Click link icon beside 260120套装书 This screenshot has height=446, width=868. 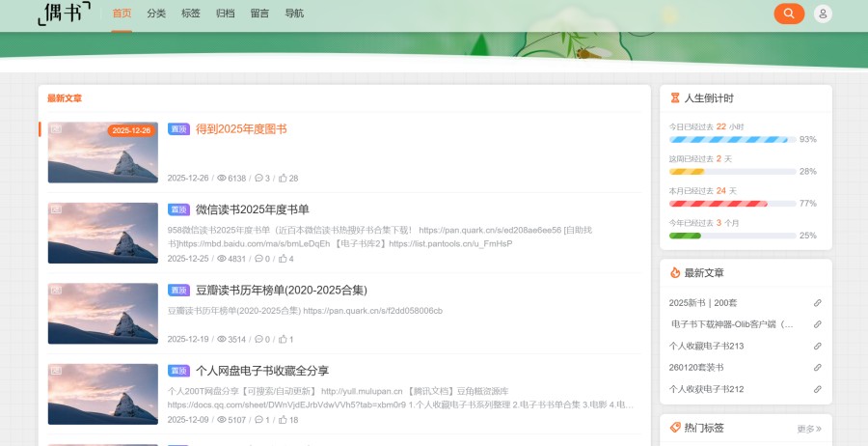click(x=818, y=368)
